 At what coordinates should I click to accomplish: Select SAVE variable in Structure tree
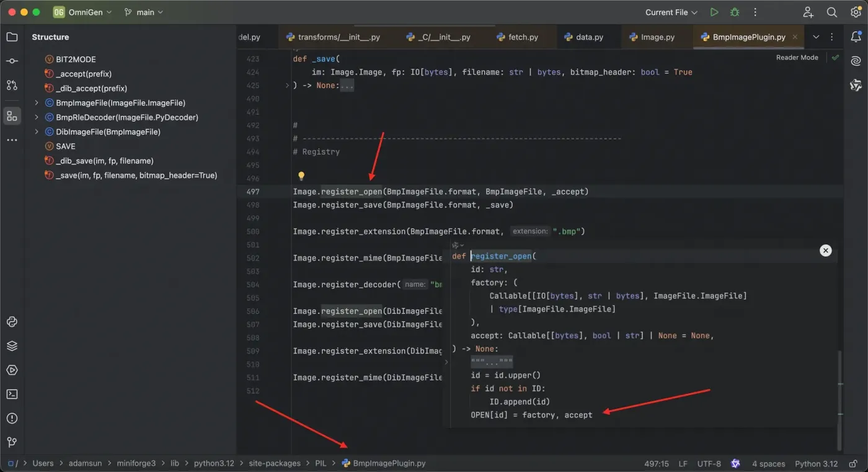point(60,146)
